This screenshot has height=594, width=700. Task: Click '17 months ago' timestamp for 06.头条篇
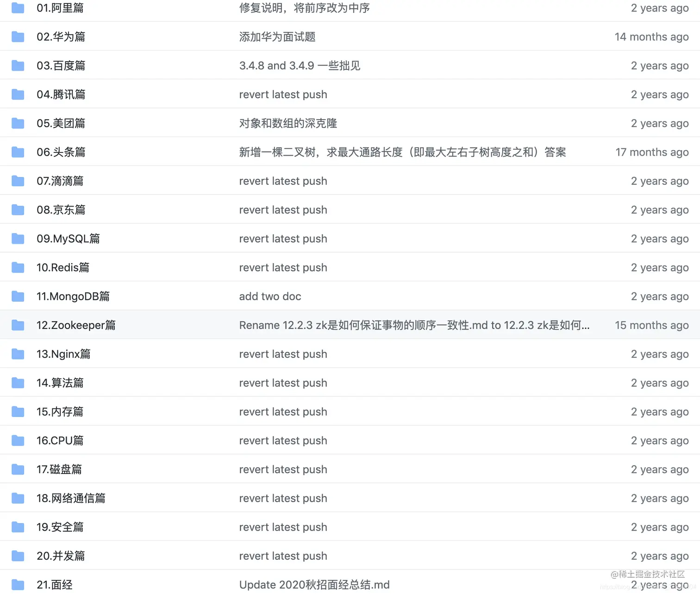pos(652,152)
